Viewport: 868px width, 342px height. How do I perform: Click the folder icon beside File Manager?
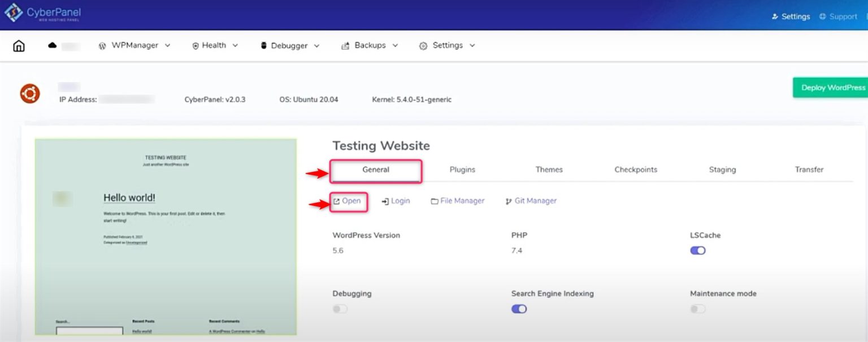(x=435, y=201)
